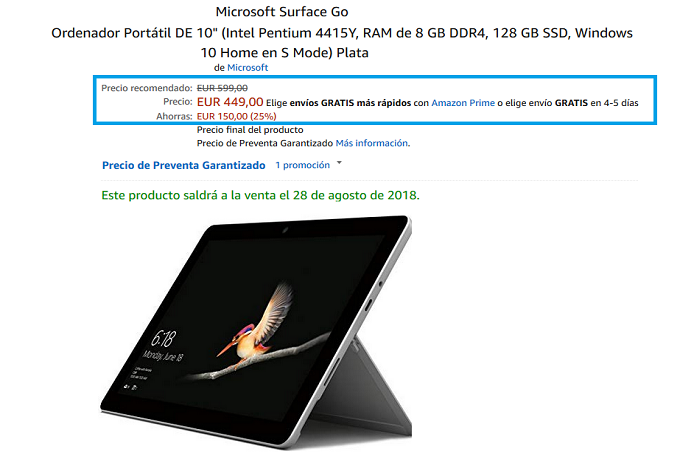Click the envíos GRATIS más rápidos text
680x453 pixels.
tap(350, 103)
